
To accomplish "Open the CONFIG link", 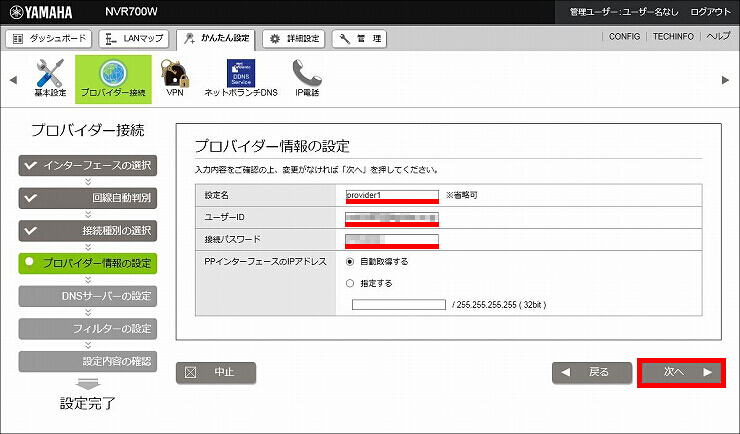I will pyautogui.click(x=624, y=36).
